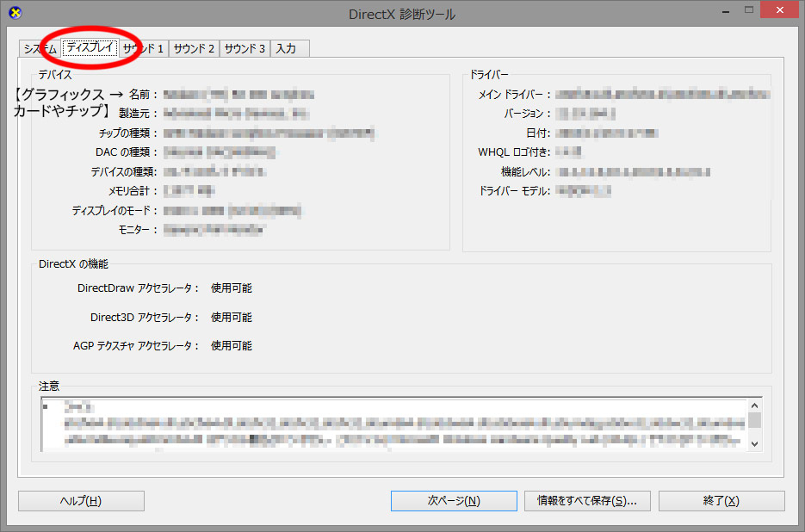Click the DirectX app icon in title bar

(15, 12)
